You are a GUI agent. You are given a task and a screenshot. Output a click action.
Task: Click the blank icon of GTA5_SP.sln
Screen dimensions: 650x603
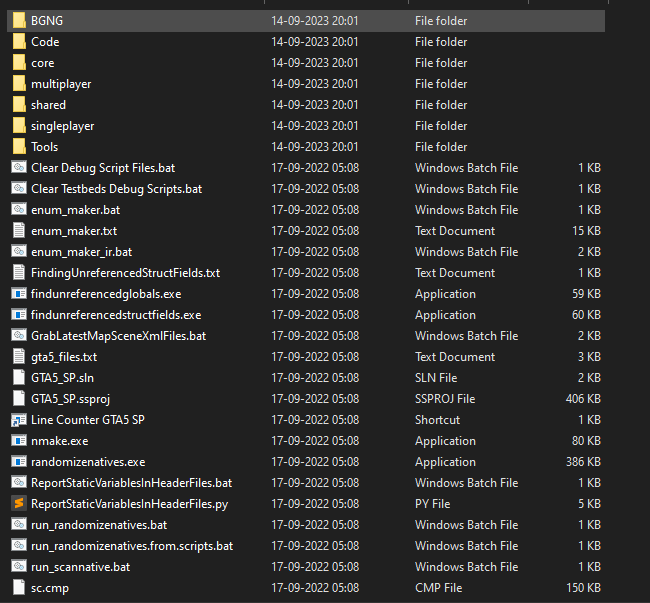(x=19, y=378)
